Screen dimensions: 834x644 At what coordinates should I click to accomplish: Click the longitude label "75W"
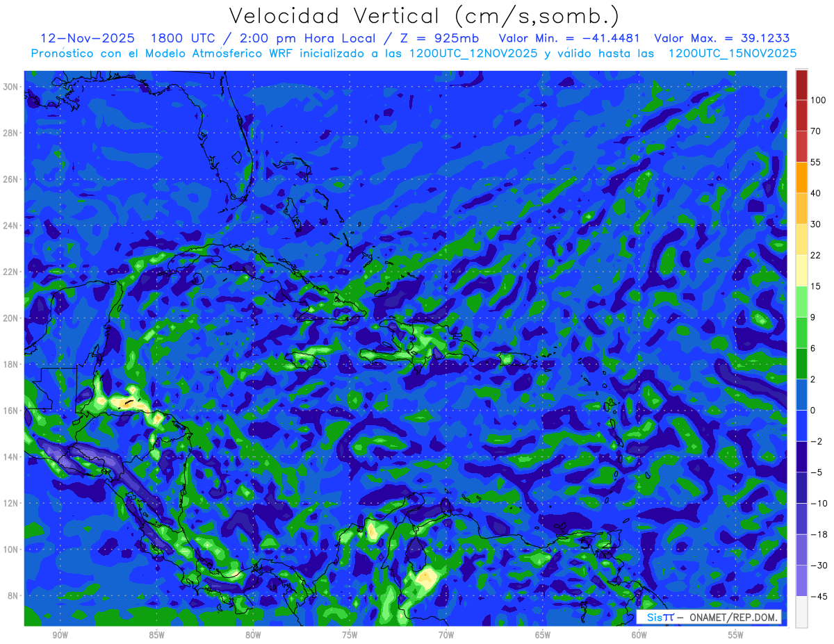tap(350, 635)
